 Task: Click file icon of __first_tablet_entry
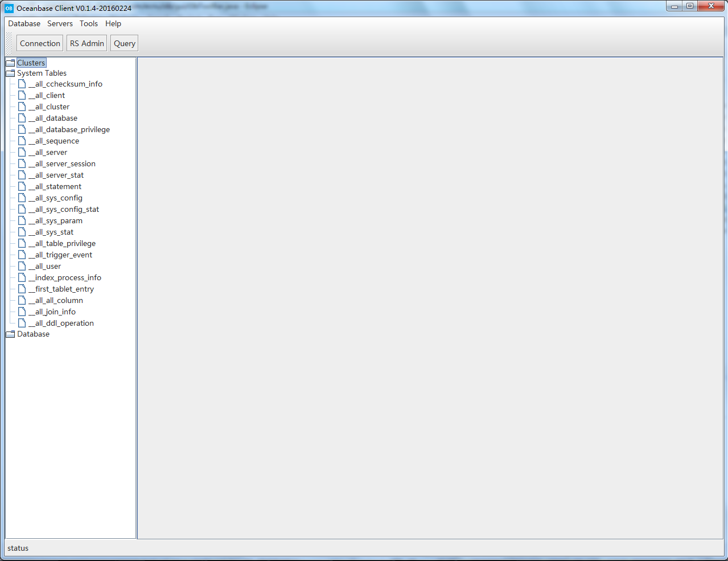[22, 289]
